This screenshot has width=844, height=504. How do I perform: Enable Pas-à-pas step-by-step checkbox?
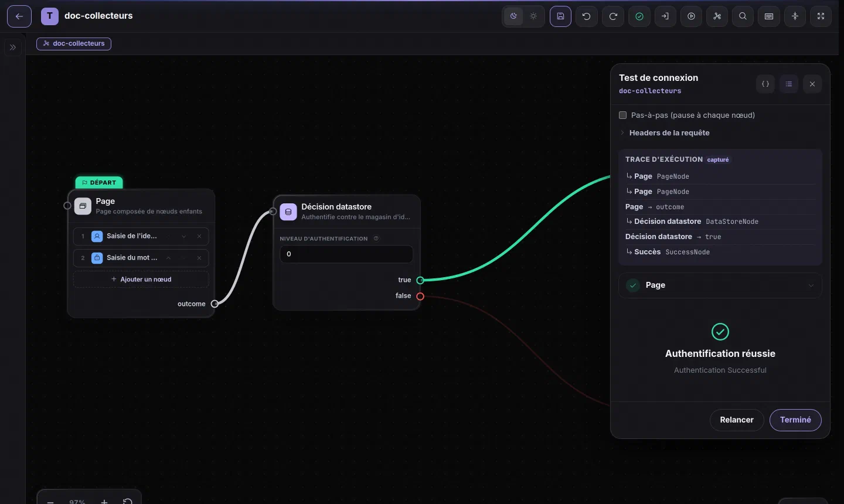pyautogui.click(x=623, y=115)
